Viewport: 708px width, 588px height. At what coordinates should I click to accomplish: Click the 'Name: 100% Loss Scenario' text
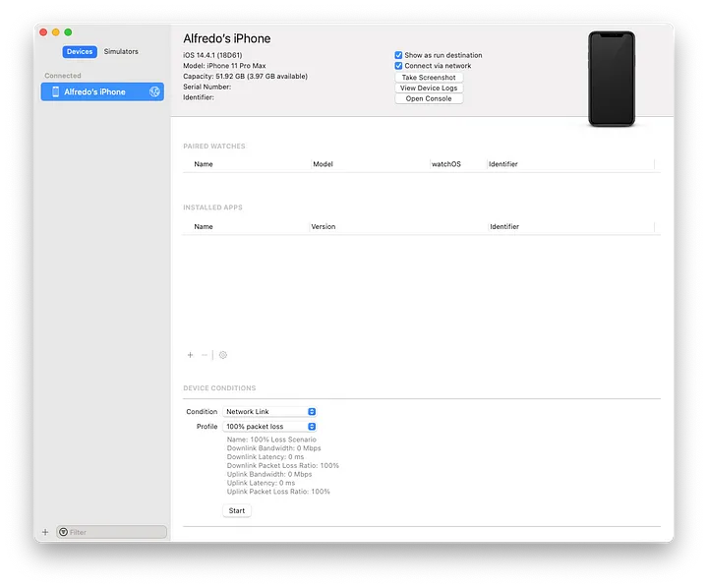click(271, 440)
